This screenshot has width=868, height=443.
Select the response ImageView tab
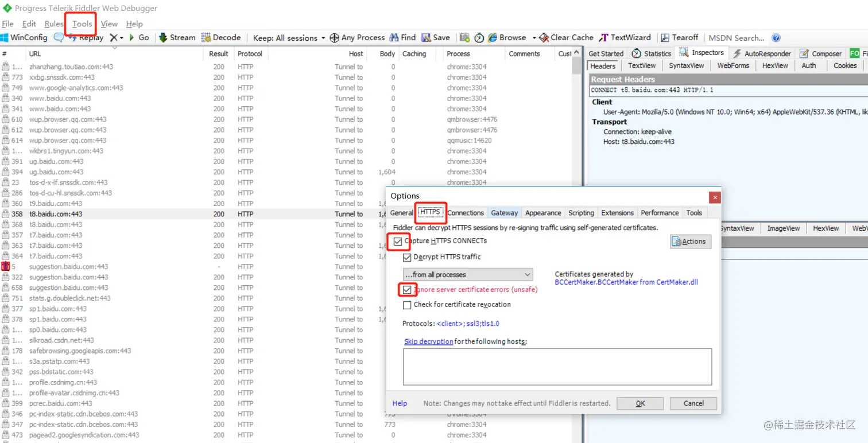coord(784,228)
